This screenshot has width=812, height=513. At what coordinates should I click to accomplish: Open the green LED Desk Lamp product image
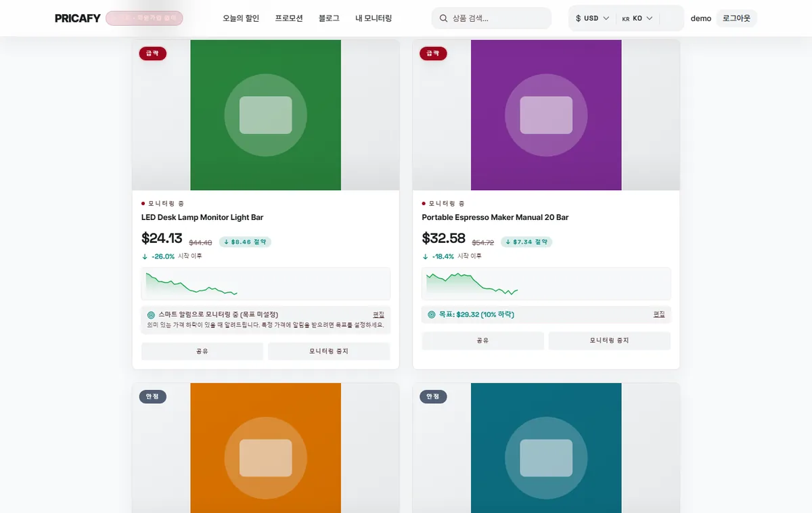click(x=265, y=115)
